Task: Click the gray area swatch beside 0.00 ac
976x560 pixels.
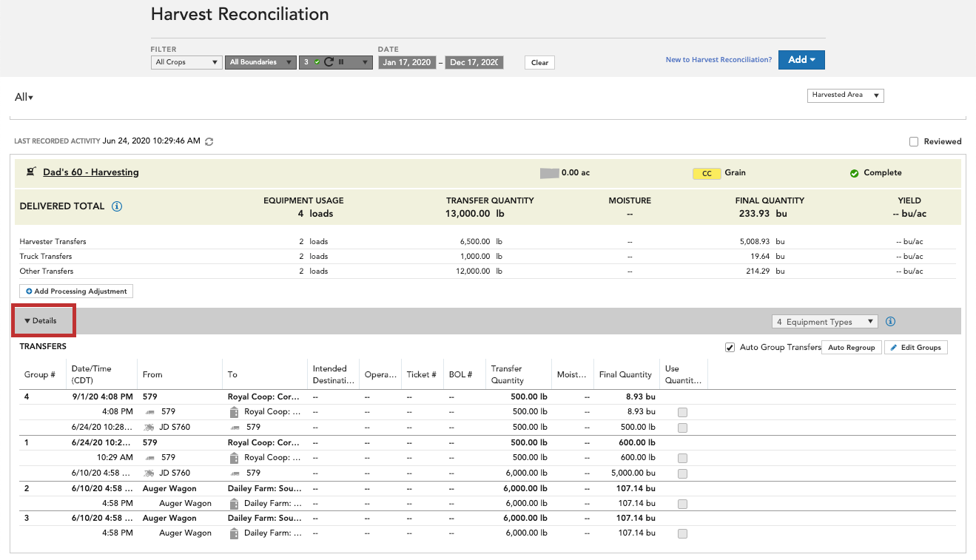Action: coord(549,173)
